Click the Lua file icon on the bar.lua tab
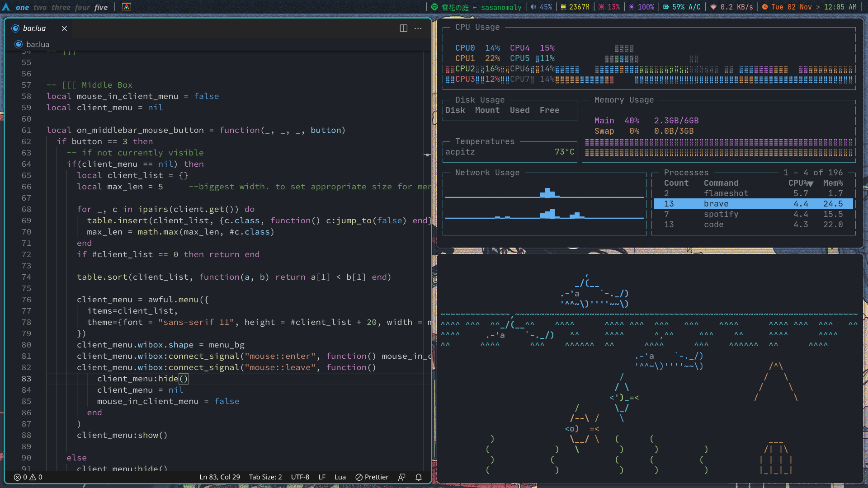Screen dimensions: 868x488 coord(15,28)
